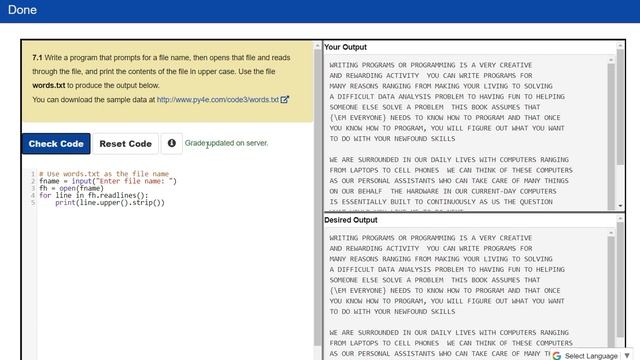Click the external link icon after words.txt URL
640x360 pixels.
[x=284, y=99]
